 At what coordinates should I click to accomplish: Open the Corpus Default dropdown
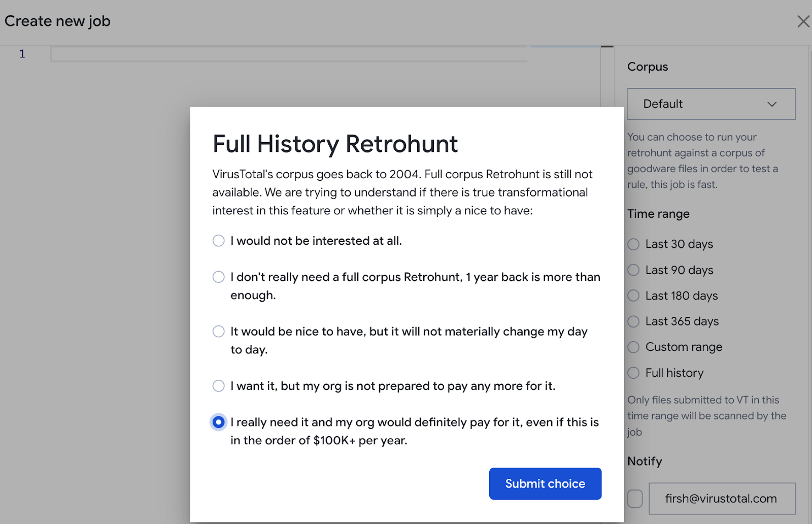[x=711, y=104]
